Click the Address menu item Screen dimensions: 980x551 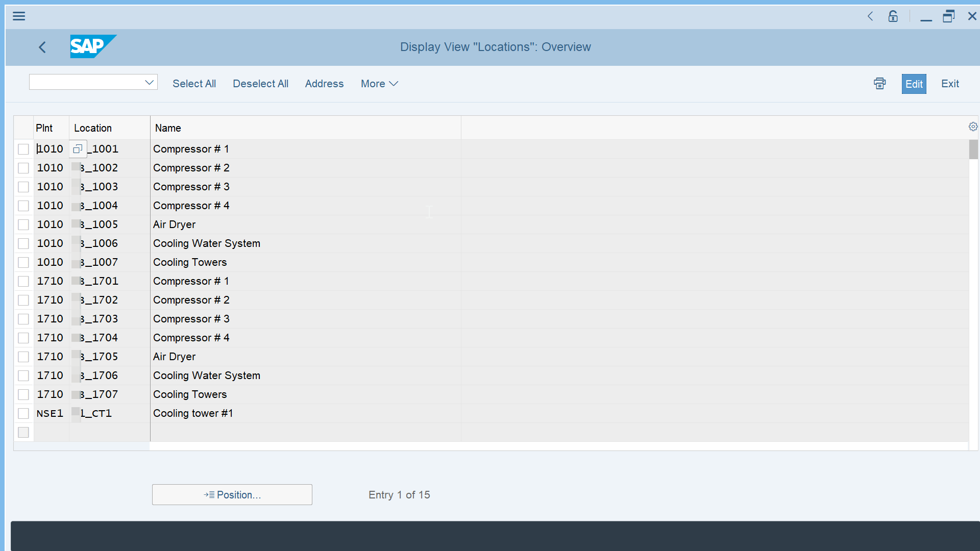coord(324,84)
